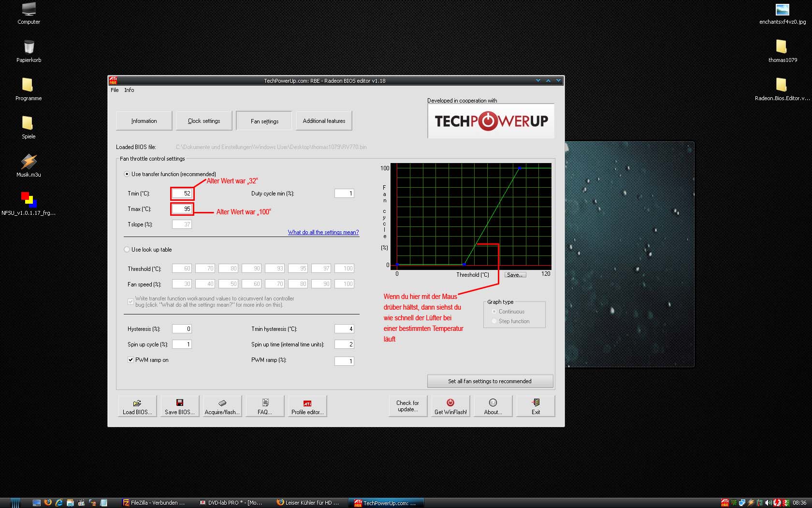Open the Info menu
812x508 pixels.
(129, 90)
